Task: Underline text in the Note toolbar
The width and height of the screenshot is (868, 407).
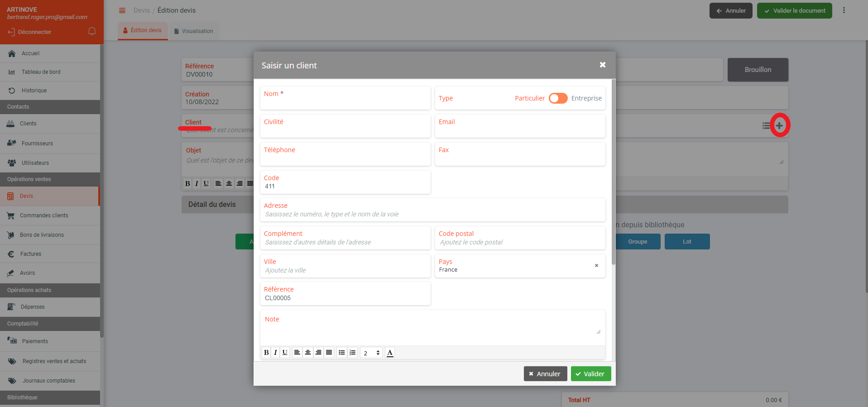Action: pos(285,353)
